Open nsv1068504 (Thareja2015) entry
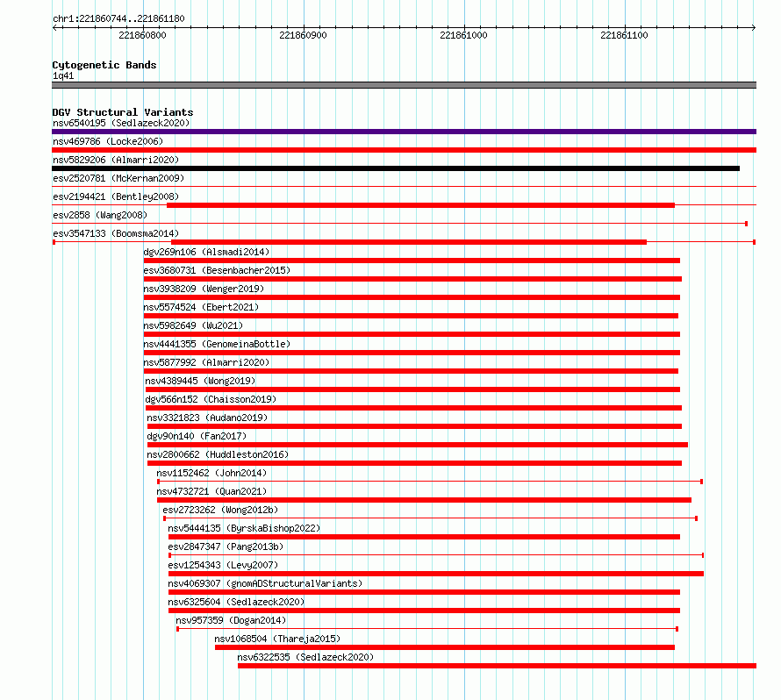Viewport: 781px width, 700px height. coord(277,639)
